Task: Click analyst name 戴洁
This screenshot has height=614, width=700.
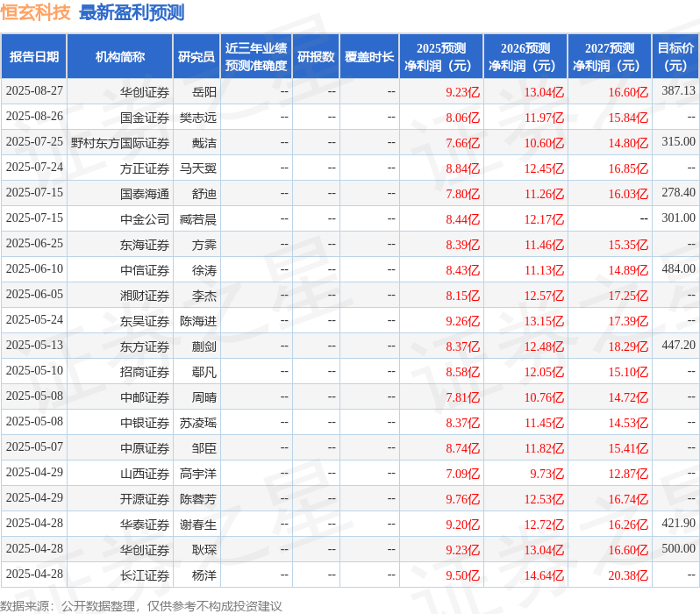Action: pos(204,143)
